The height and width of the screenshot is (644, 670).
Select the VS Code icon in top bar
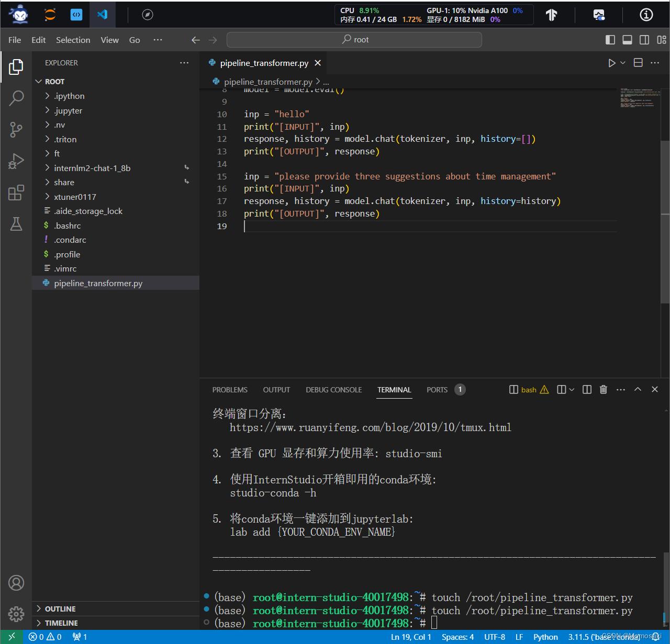103,15
